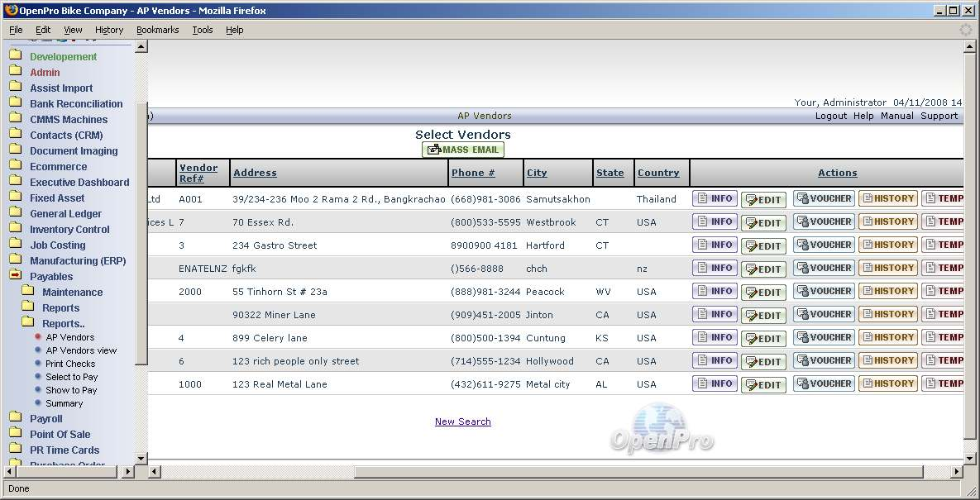View History for the Hollywood vendor
Image resolution: width=980 pixels, height=500 pixels.
pyautogui.click(x=887, y=360)
